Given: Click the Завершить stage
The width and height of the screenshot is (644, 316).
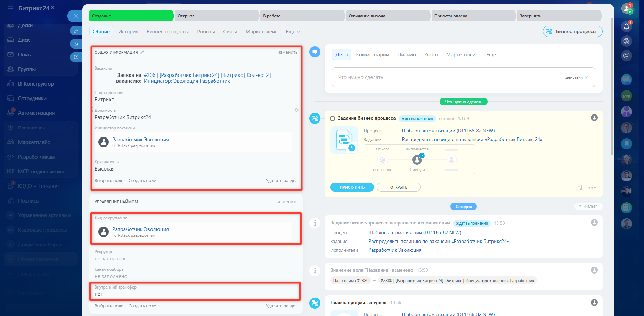Looking at the screenshot, I should pyautogui.click(x=559, y=16).
